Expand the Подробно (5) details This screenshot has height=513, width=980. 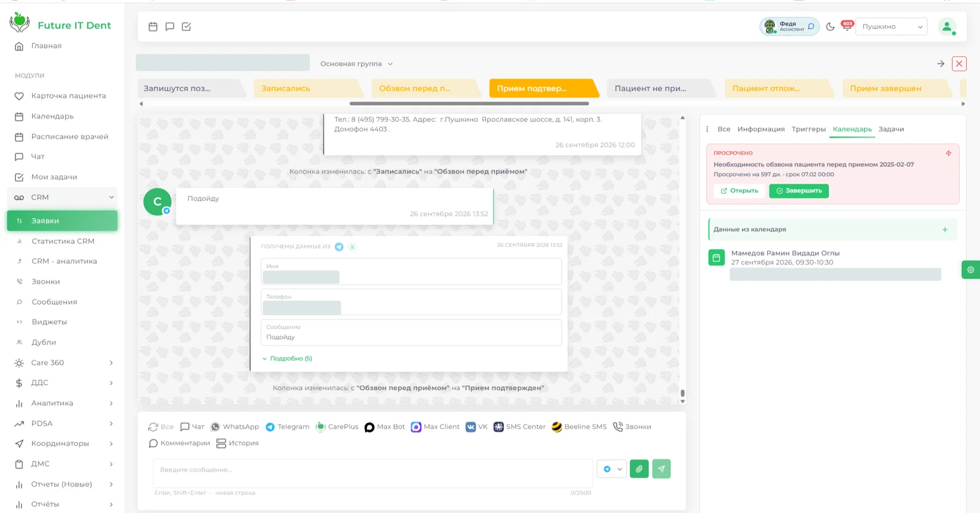click(287, 358)
